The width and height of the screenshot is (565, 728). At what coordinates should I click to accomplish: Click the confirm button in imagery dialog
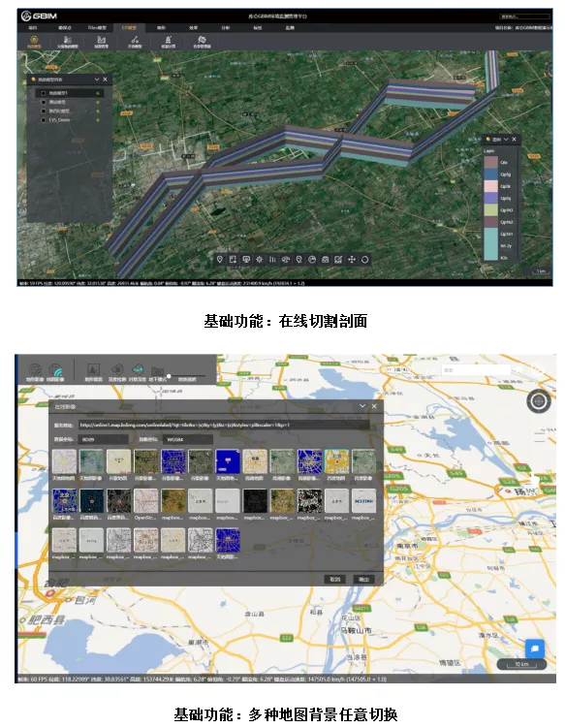pyautogui.click(x=363, y=579)
